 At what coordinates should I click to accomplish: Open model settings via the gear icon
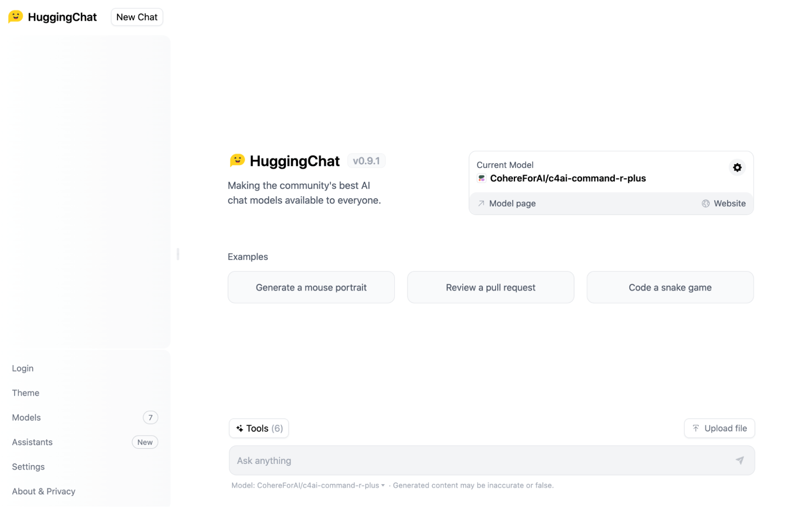coord(737,167)
